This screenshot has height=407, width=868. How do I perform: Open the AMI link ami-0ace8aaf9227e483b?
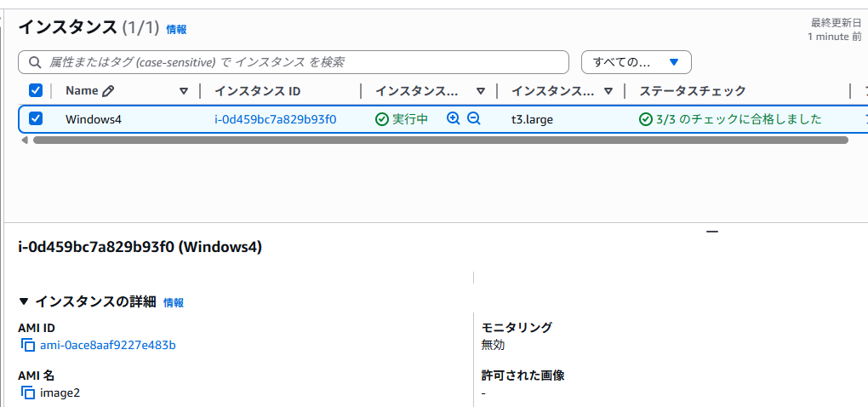tap(108, 346)
